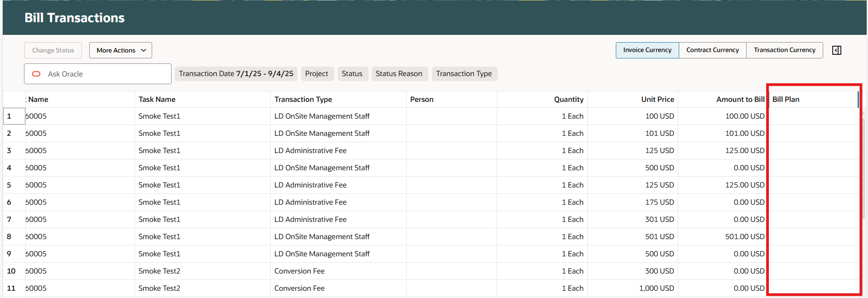This screenshot has height=298, width=868.
Task: Open the Project filter chip
Action: (317, 74)
